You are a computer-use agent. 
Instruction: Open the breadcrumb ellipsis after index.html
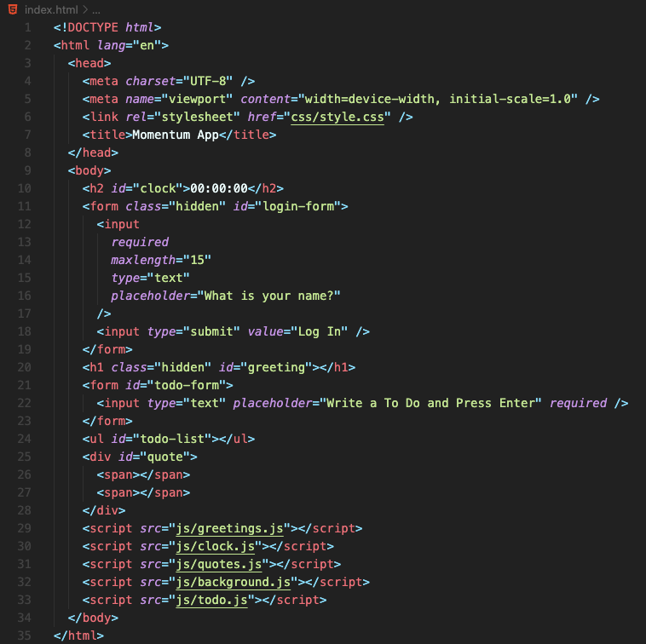tap(96, 10)
